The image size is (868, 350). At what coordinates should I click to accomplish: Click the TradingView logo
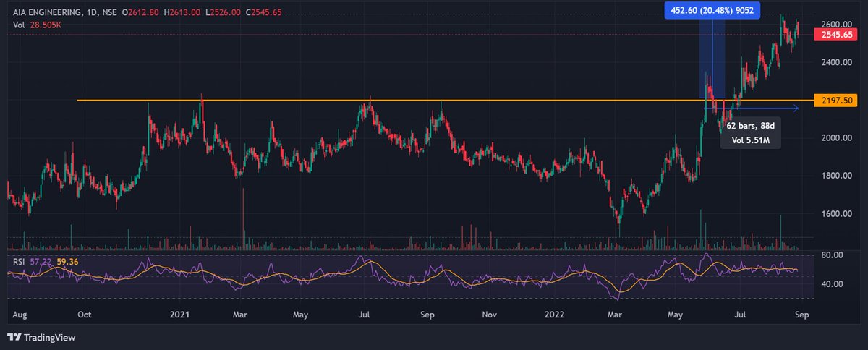41,337
